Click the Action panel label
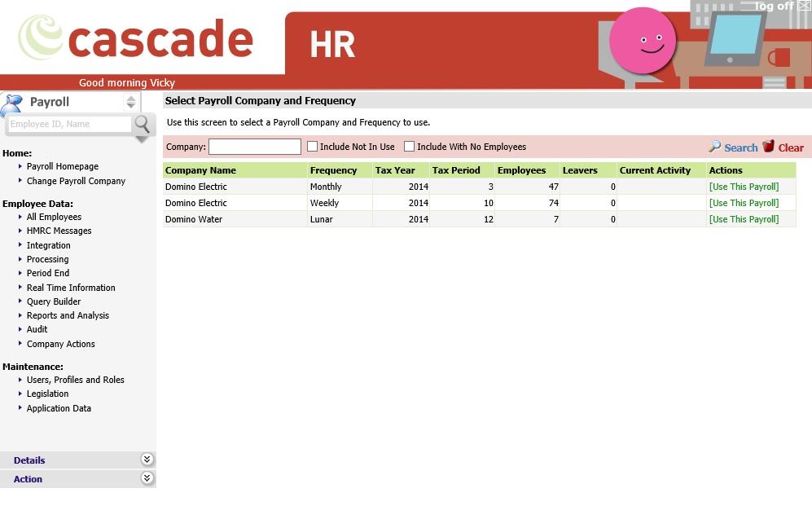The height and width of the screenshot is (506, 812). (x=28, y=479)
